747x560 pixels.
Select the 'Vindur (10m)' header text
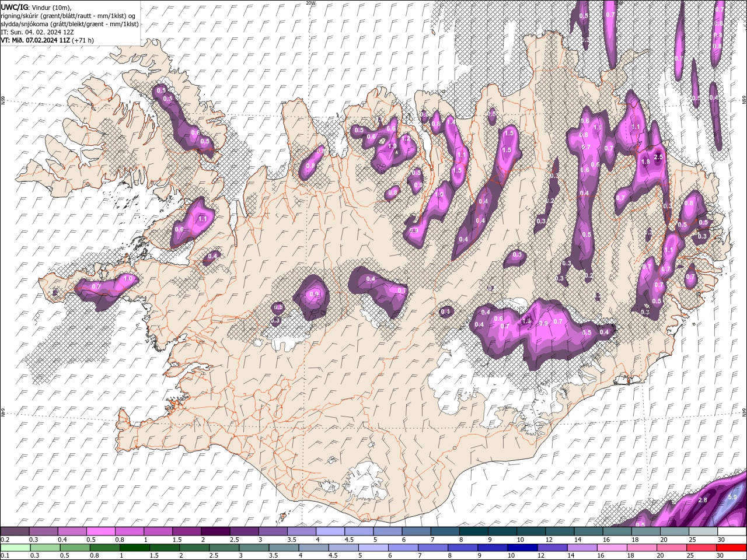(x=50, y=7)
